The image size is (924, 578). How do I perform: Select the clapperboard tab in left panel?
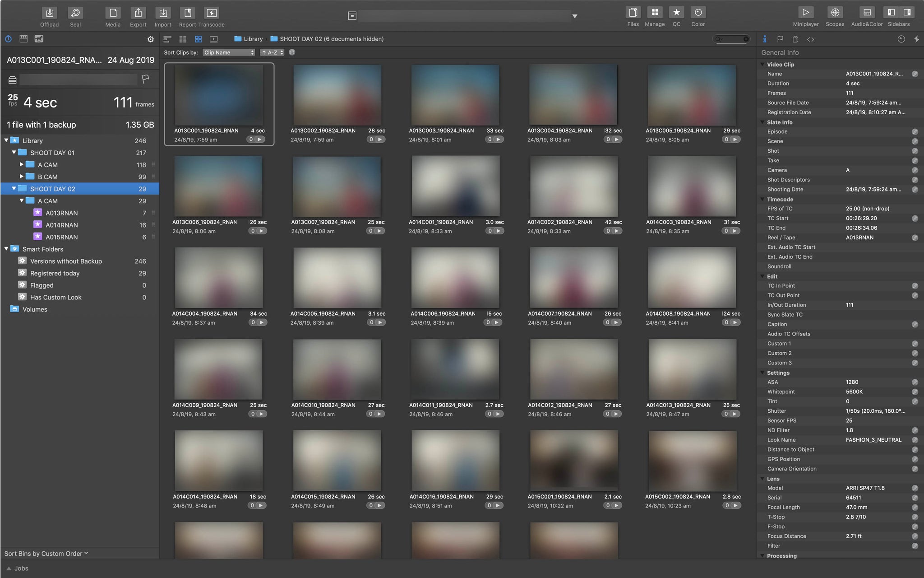[x=23, y=39]
